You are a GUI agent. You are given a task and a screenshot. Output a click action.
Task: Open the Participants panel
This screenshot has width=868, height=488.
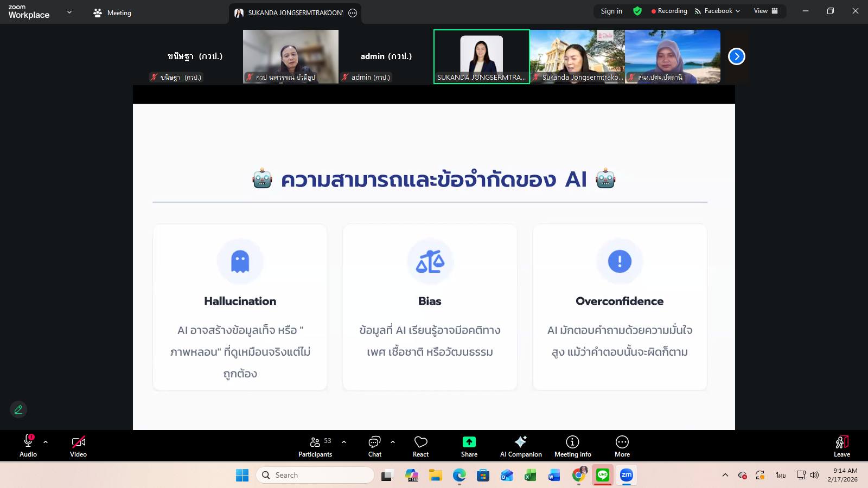(315, 446)
